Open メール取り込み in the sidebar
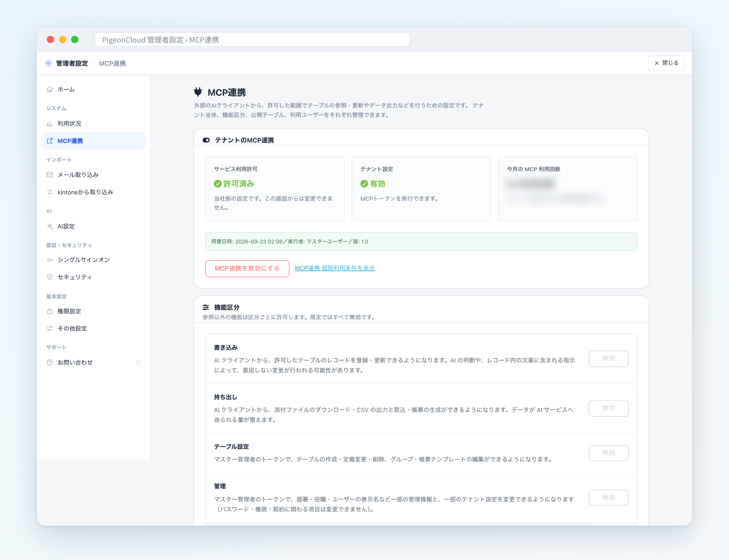The height and width of the screenshot is (560, 729). pyautogui.click(x=94, y=175)
